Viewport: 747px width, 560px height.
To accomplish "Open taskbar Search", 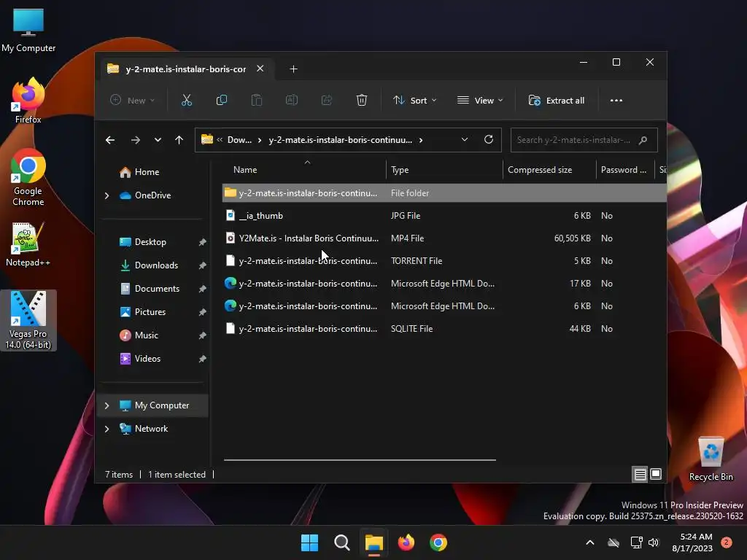I will [341, 542].
